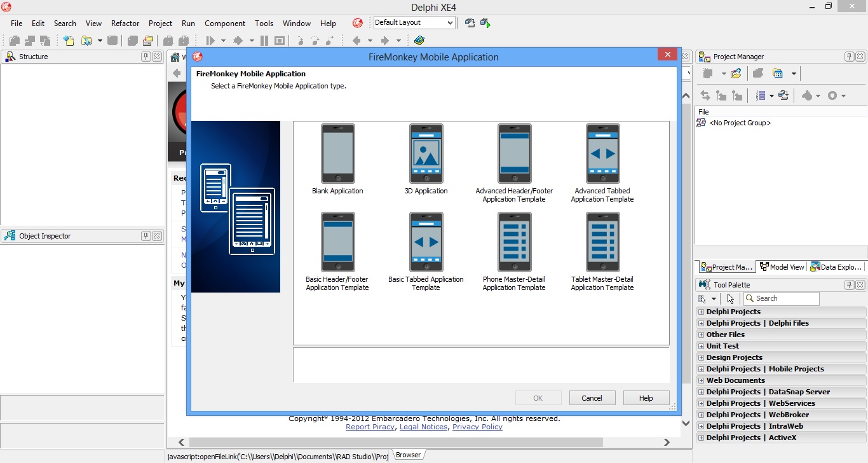Select Basic Tabbed Application Template

pos(426,252)
